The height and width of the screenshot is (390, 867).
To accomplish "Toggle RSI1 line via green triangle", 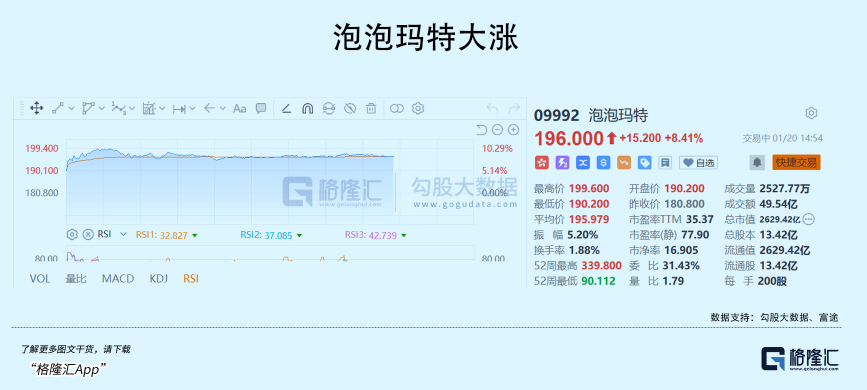I will click(195, 236).
